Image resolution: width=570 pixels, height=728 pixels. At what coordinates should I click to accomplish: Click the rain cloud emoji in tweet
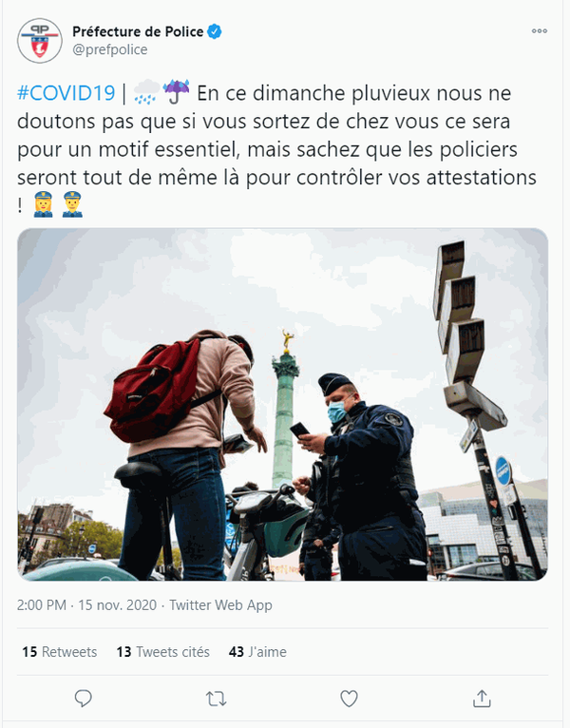pos(146,92)
